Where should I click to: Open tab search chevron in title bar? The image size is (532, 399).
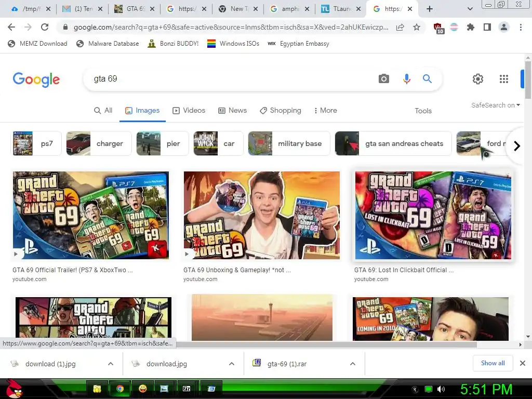(x=470, y=9)
